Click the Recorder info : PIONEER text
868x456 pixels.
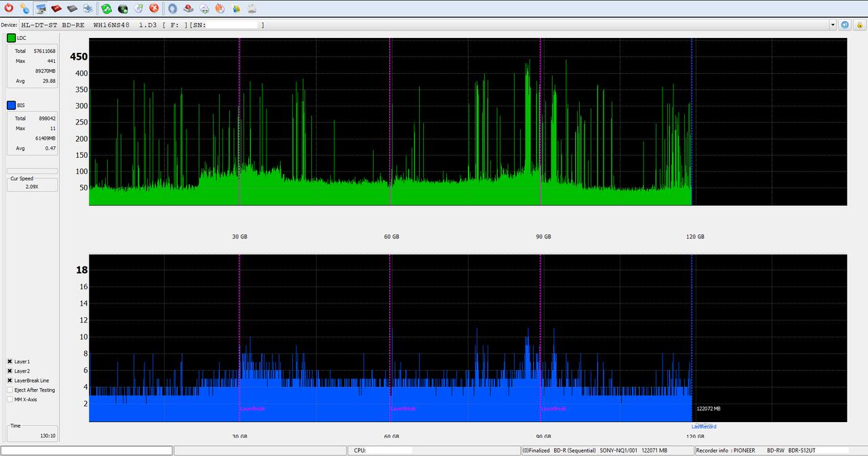point(725,451)
